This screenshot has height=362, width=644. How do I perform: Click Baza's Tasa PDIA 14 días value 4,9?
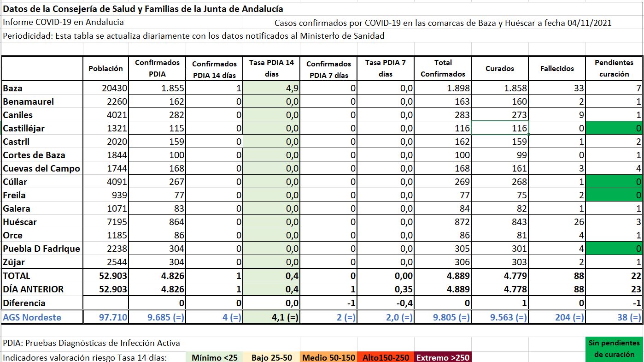pyautogui.click(x=271, y=88)
